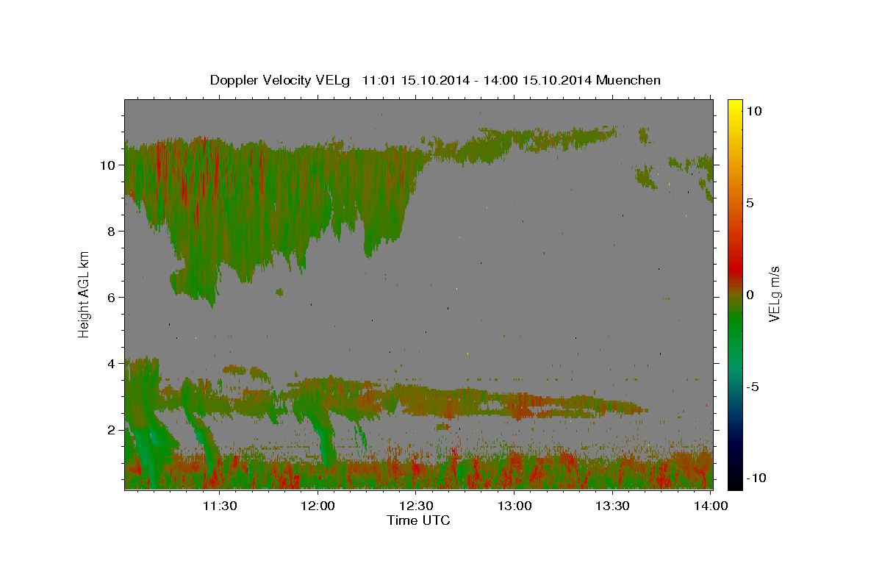Click the '2' height tick label
The height and width of the screenshot is (588, 882).
(112, 430)
